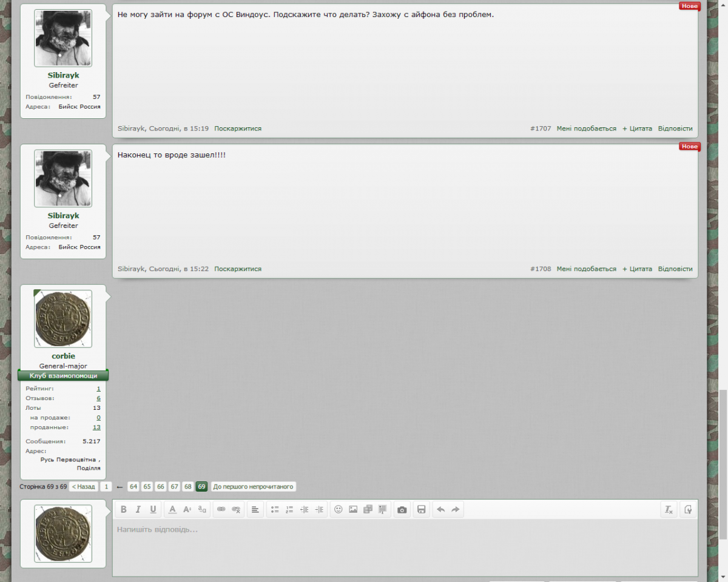Insert a bulleted list

(x=275, y=509)
